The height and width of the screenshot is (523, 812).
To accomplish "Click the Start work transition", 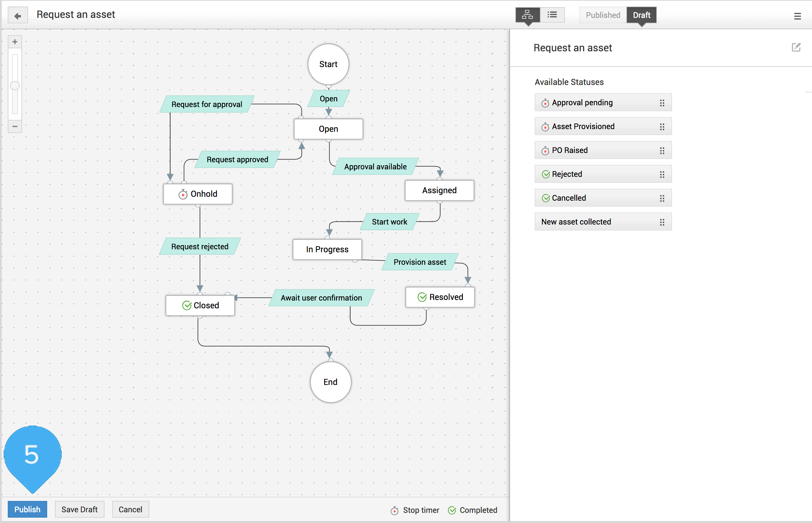I will [389, 222].
